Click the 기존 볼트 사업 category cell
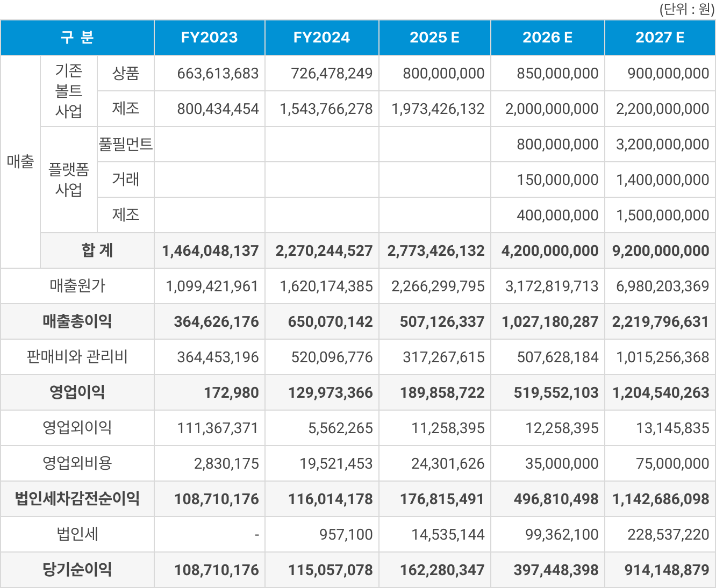 click(69, 91)
